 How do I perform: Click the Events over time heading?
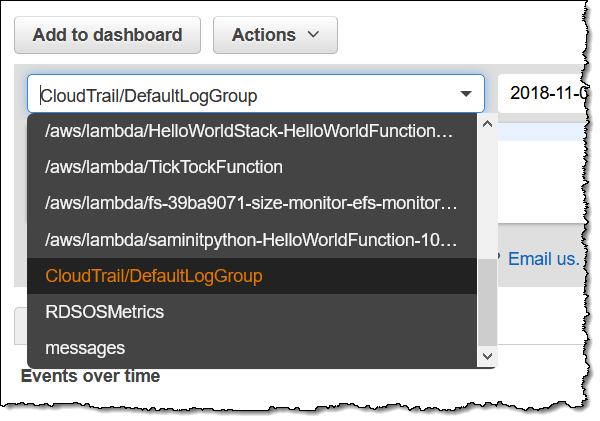point(90,376)
